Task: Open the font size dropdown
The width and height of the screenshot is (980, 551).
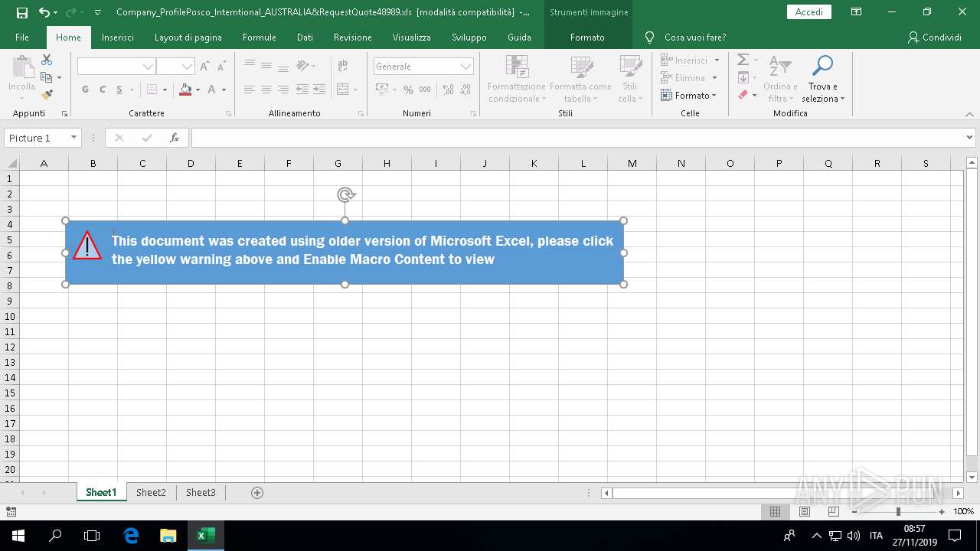Action: click(187, 67)
